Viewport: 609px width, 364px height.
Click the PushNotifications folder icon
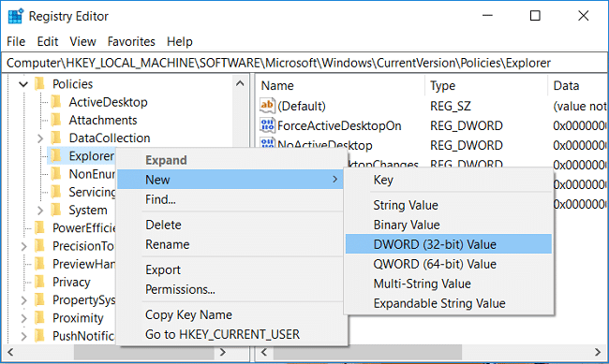pos(39,336)
